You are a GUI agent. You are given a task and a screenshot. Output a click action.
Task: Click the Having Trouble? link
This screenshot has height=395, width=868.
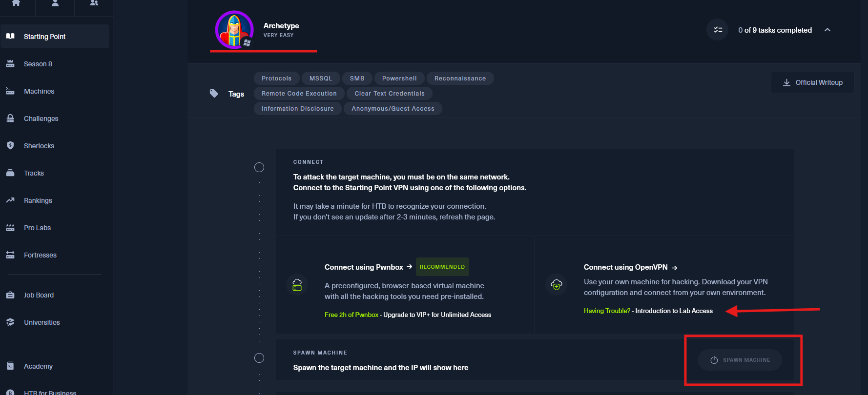point(607,311)
